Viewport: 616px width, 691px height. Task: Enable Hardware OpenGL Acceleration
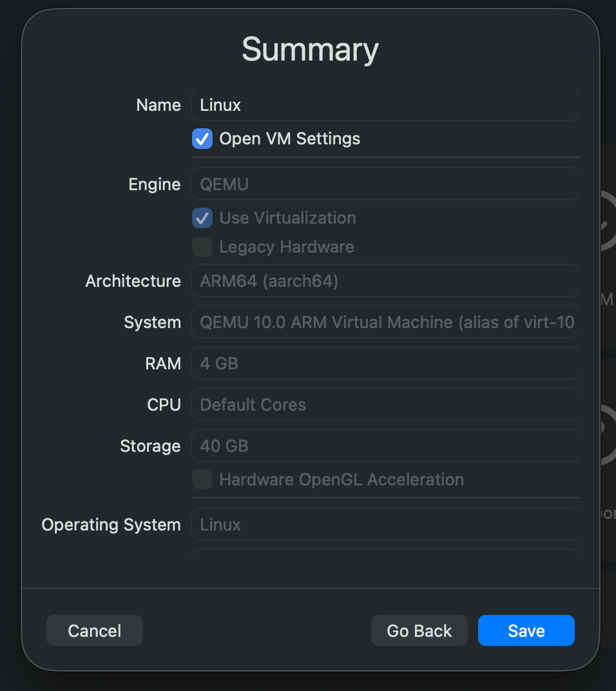[202, 479]
